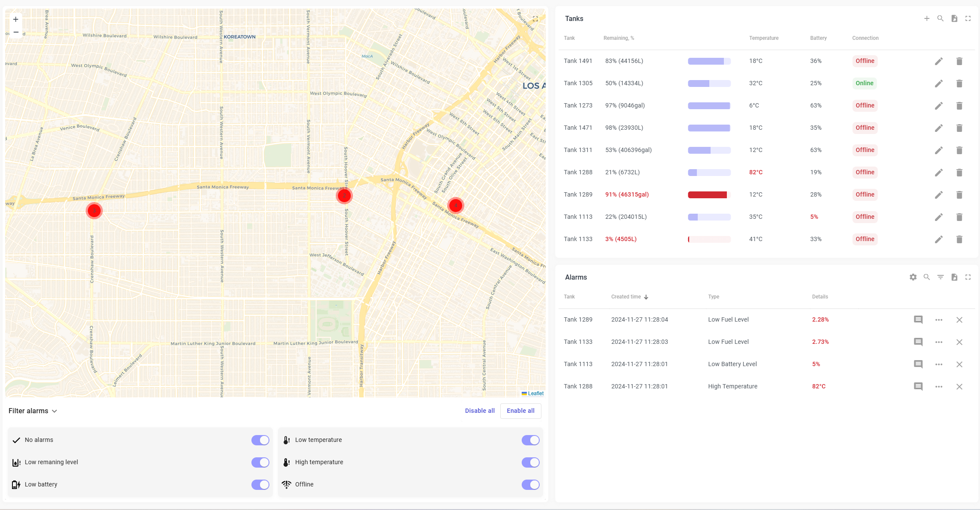Turn off the Offline alarm filter

point(530,484)
